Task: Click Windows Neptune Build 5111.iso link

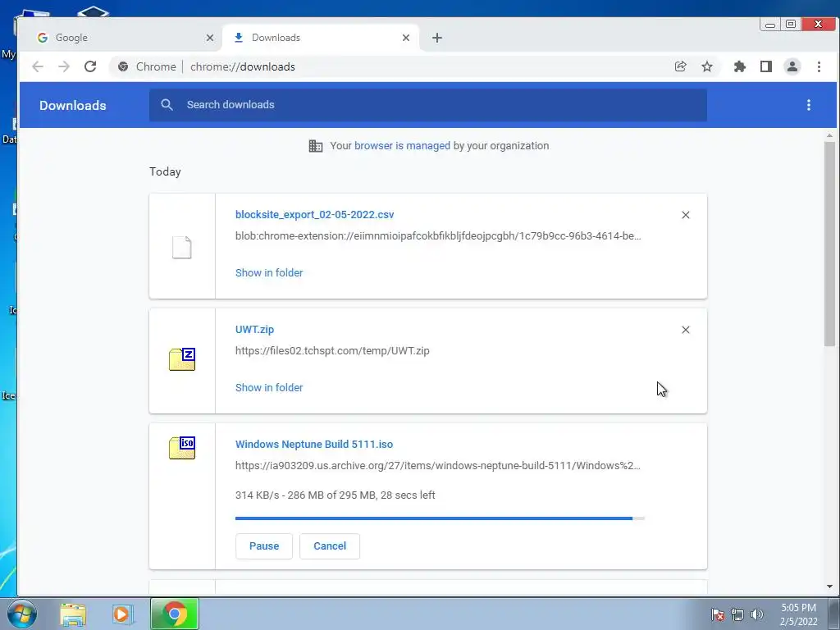Action: (314, 444)
